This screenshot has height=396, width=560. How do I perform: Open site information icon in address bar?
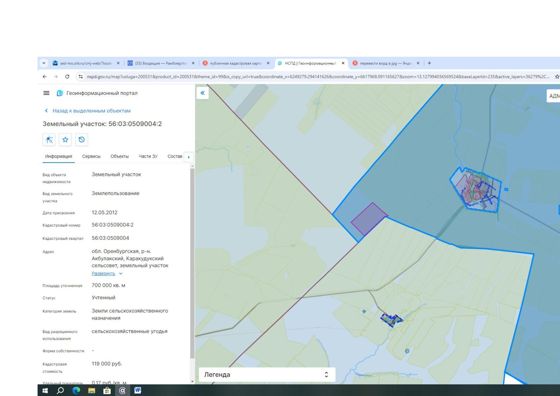pyautogui.click(x=81, y=76)
